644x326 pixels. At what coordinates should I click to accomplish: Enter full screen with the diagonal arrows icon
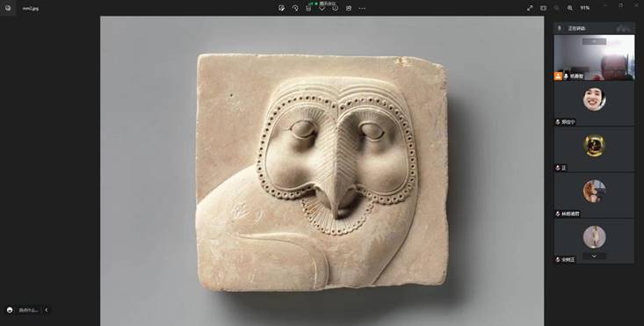[x=530, y=8]
